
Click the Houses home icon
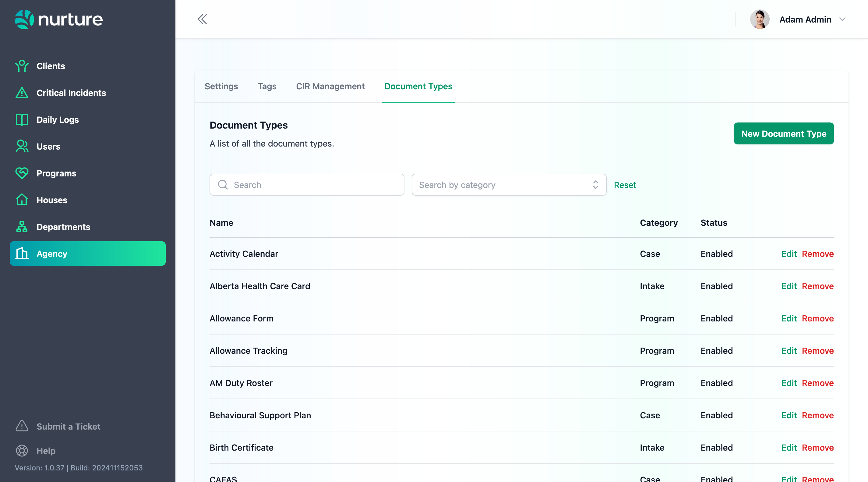pos(22,200)
